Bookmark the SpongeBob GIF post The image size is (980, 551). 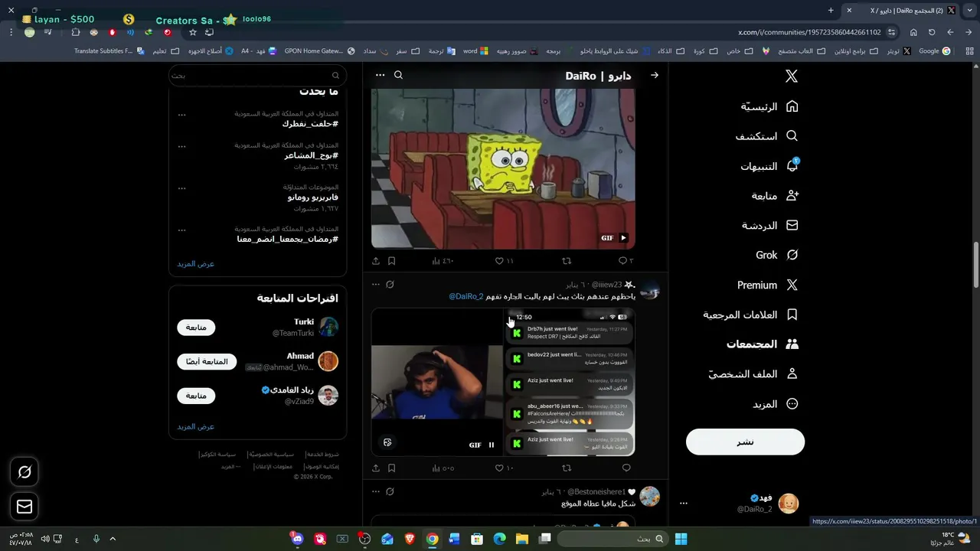(391, 261)
